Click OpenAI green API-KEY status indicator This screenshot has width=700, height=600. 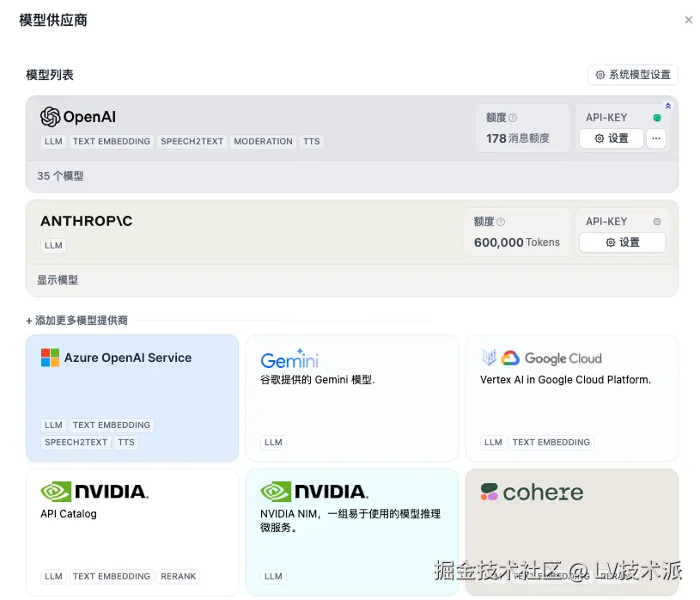pyautogui.click(x=657, y=118)
